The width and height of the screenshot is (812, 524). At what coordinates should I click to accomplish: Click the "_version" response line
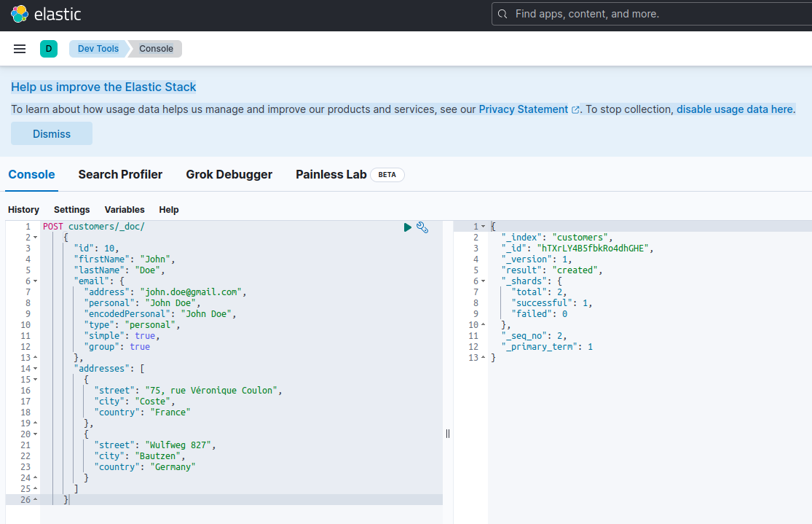537,259
